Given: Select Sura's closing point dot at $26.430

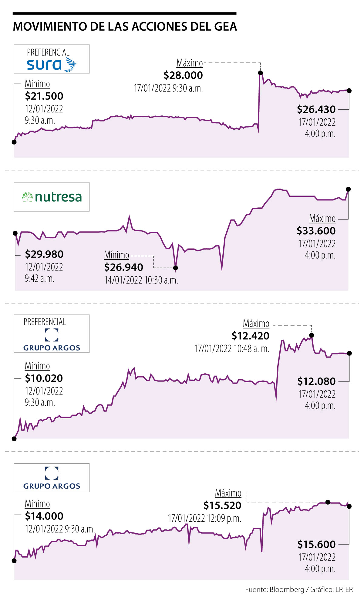Looking at the screenshot, I should pyautogui.click(x=349, y=90).
